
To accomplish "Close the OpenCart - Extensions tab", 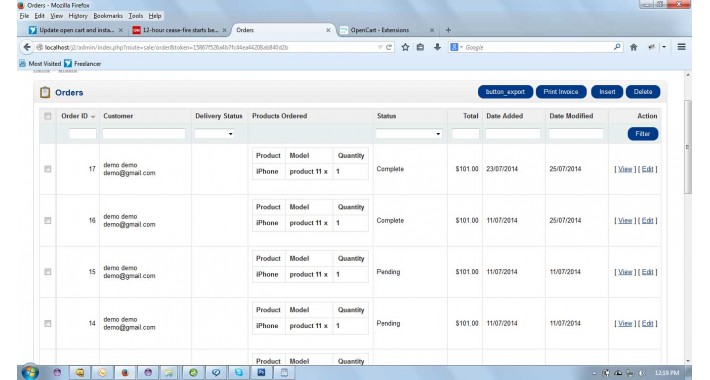I will 432,30.
